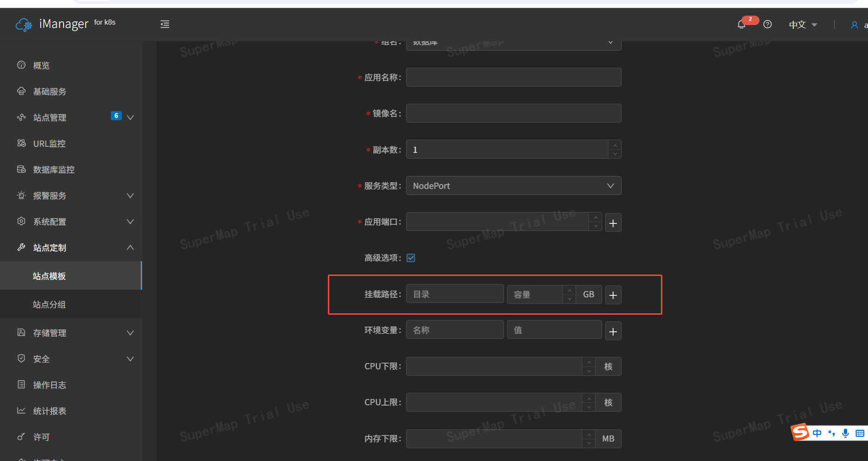Click 挂载路径 容量 input field

tap(535, 294)
